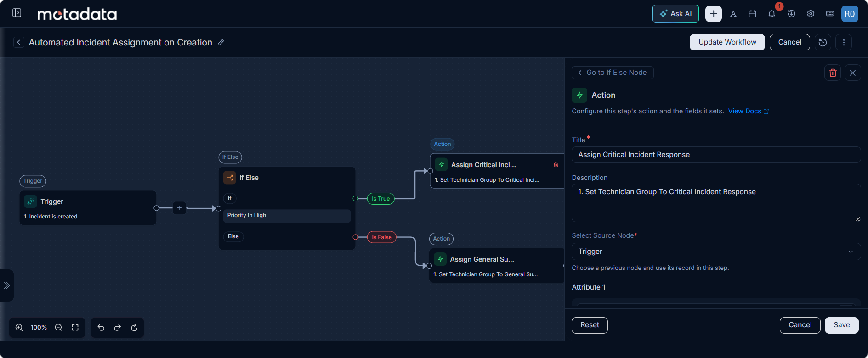Click Cancel next to Update Workflow
Viewport: 868px width, 358px height.
point(790,42)
